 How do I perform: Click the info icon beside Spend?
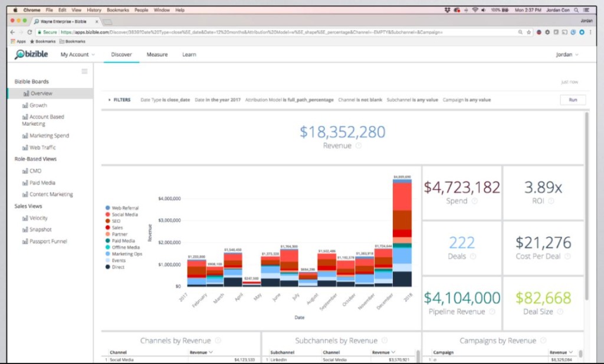point(475,201)
